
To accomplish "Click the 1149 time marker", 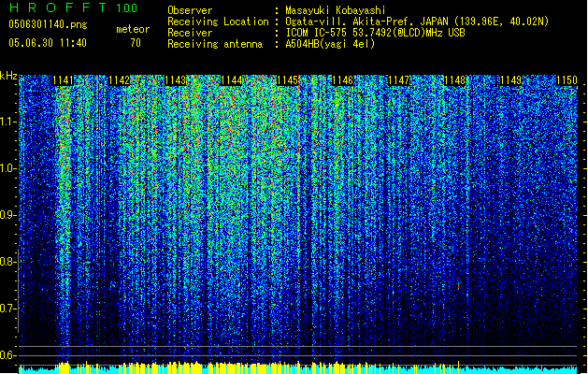I will [x=510, y=80].
